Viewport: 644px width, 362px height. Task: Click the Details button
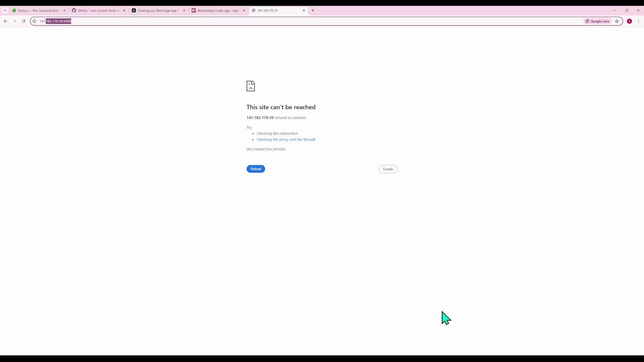pyautogui.click(x=388, y=169)
